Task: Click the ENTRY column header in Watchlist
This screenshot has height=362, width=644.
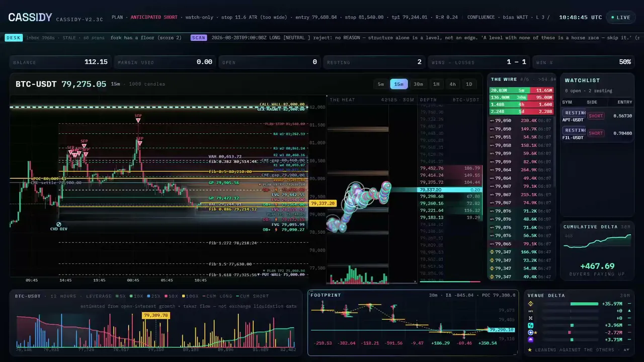Action: pos(625,102)
